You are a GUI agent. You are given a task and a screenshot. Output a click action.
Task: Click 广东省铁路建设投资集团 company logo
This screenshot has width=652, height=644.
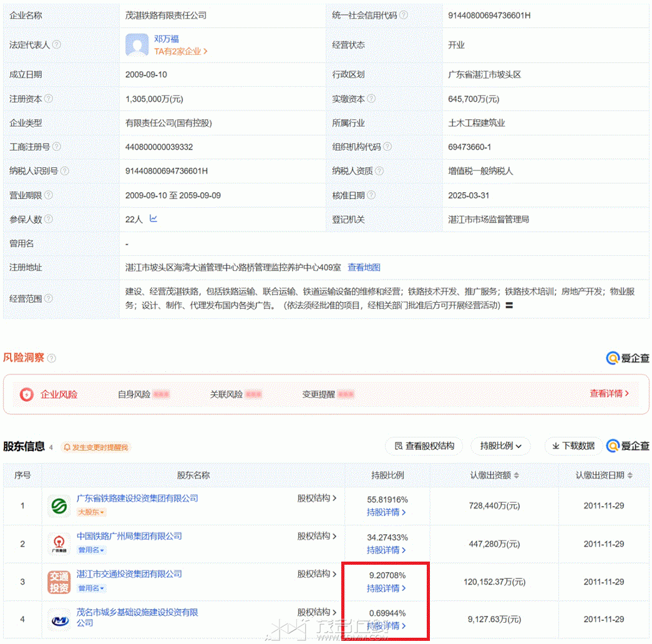(59, 505)
